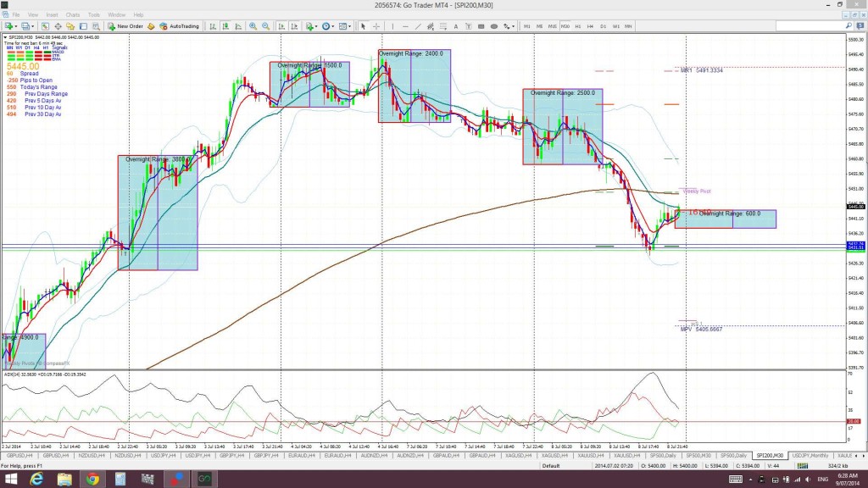Screen dimensions: 868x488
Task: Open the Profiles toolbar icon
Action: pyautogui.click(x=25, y=26)
